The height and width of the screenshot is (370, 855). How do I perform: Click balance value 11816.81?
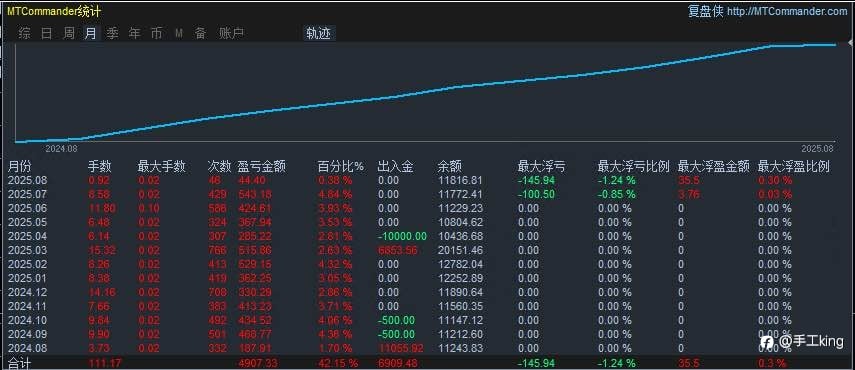click(x=460, y=180)
